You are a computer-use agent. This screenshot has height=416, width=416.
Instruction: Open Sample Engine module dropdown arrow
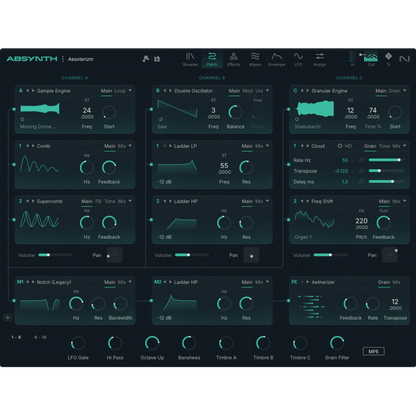pos(130,90)
